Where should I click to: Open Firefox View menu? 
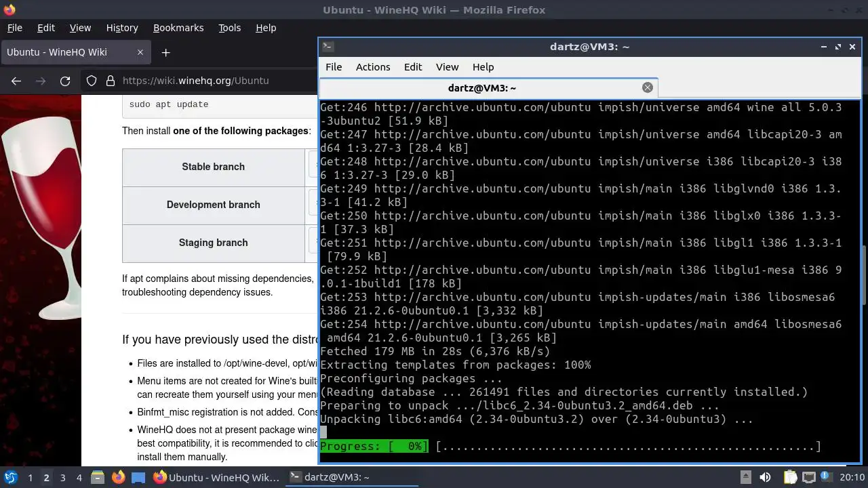80,28
